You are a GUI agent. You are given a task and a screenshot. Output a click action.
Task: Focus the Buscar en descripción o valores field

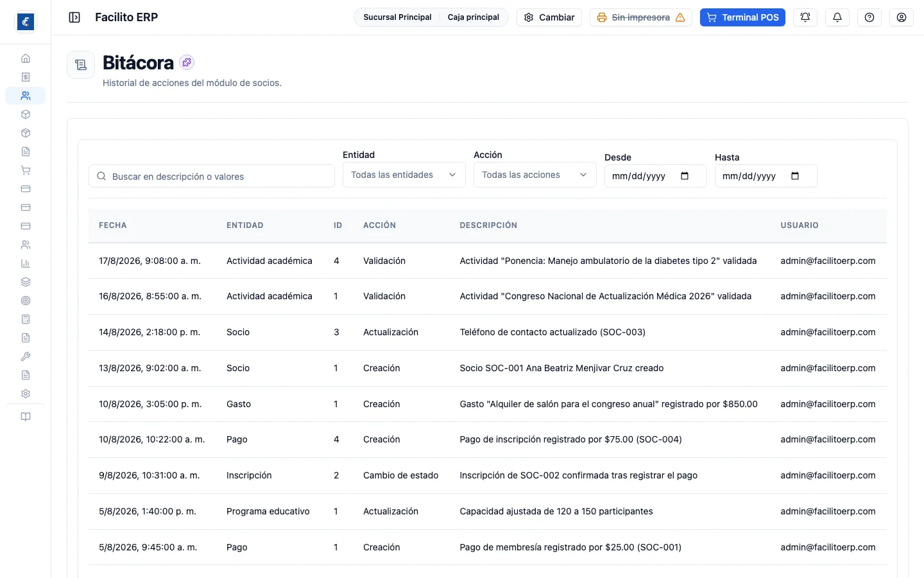coord(212,177)
